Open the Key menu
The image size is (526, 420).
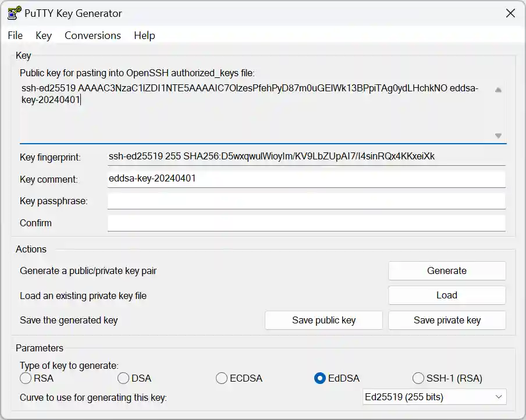(x=43, y=35)
